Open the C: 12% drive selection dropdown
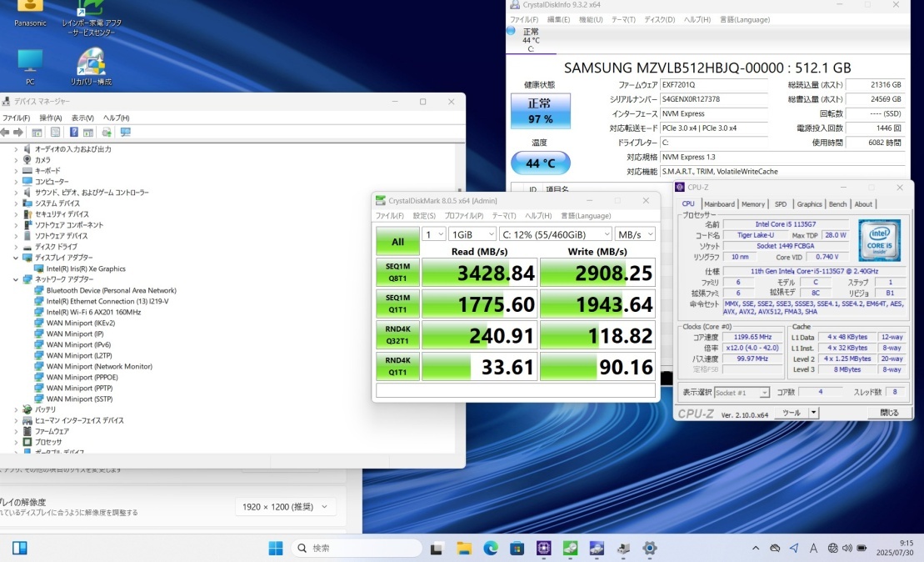 [555, 234]
